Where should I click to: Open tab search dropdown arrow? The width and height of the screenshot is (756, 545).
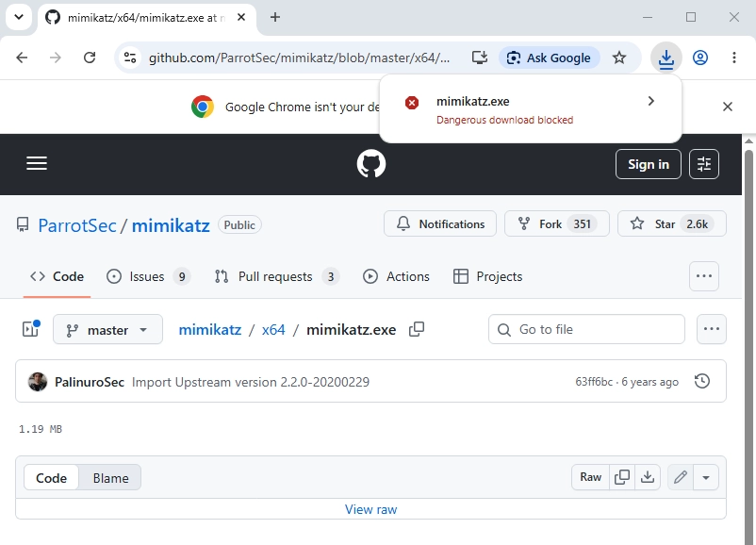click(x=19, y=17)
